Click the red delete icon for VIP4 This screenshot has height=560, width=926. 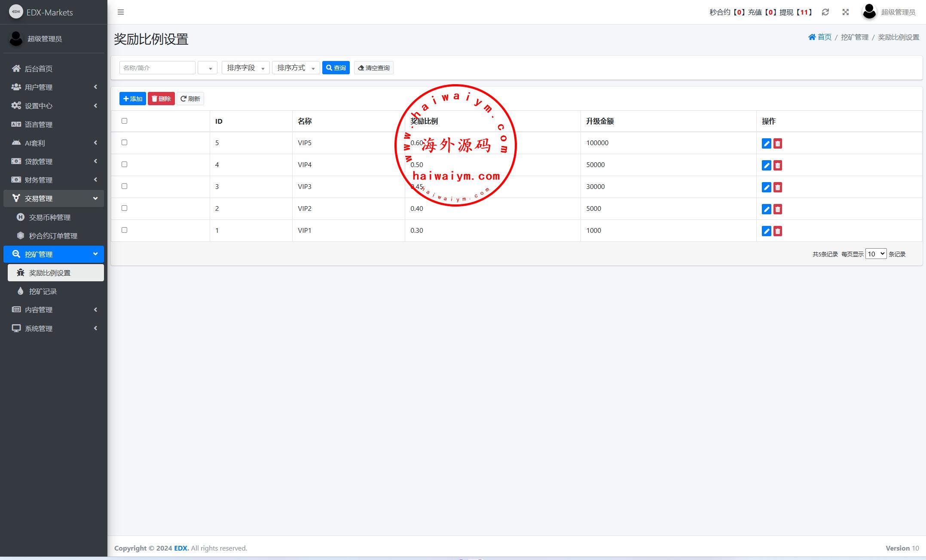tap(777, 165)
